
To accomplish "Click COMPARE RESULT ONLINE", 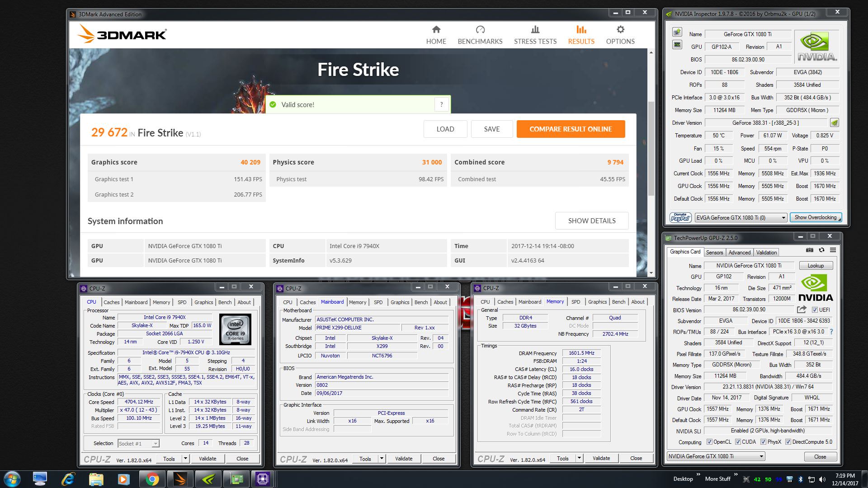I will click(x=571, y=129).
